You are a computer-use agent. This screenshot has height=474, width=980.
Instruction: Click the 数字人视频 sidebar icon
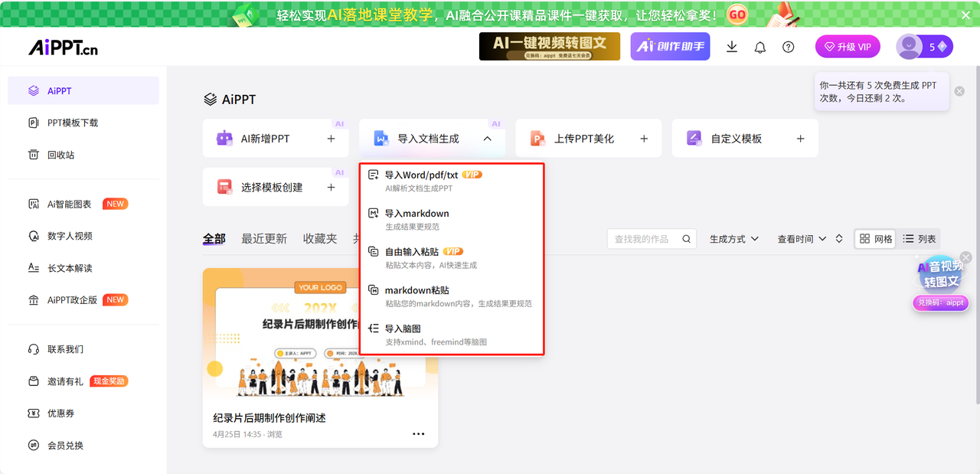(x=33, y=236)
